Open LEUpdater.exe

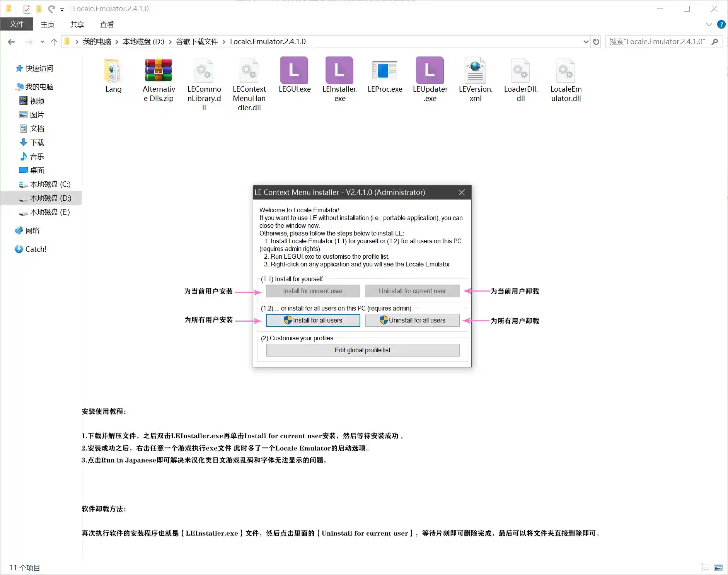click(x=430, y=71)
